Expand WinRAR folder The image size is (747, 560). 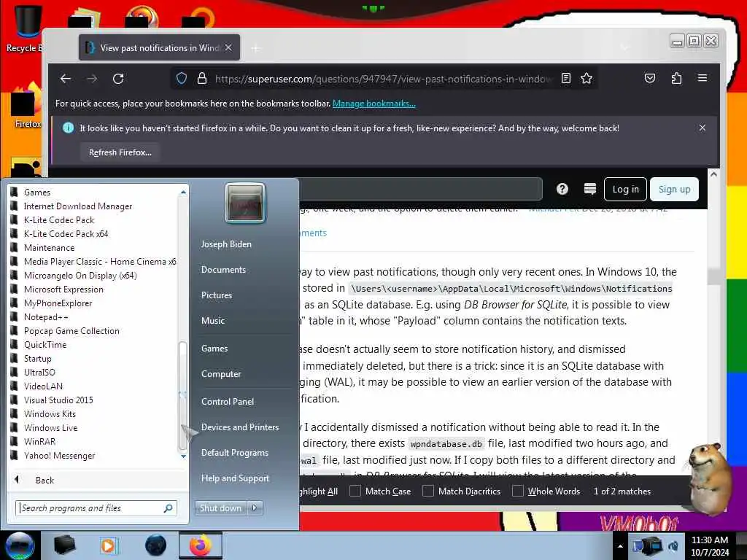click(39, 442)
